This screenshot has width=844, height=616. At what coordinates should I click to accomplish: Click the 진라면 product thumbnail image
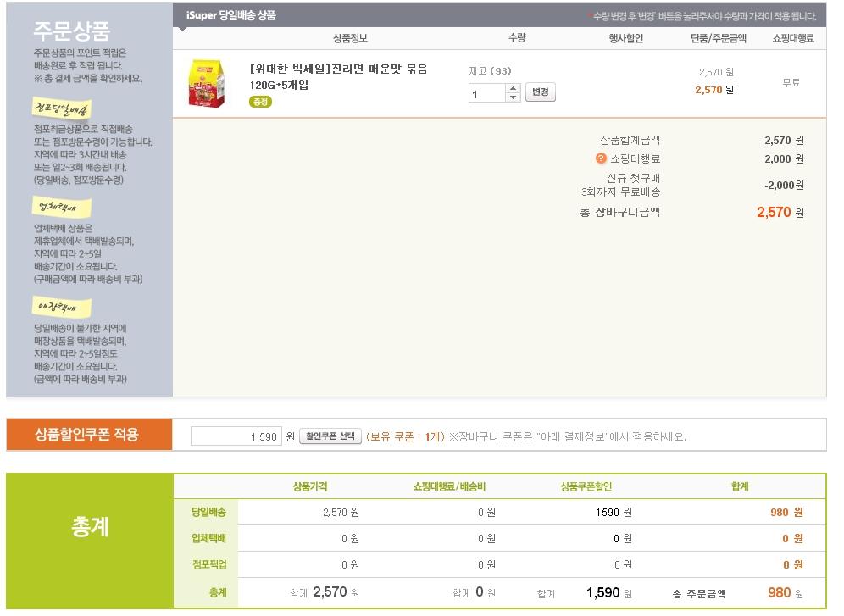(x=206, y=82)
